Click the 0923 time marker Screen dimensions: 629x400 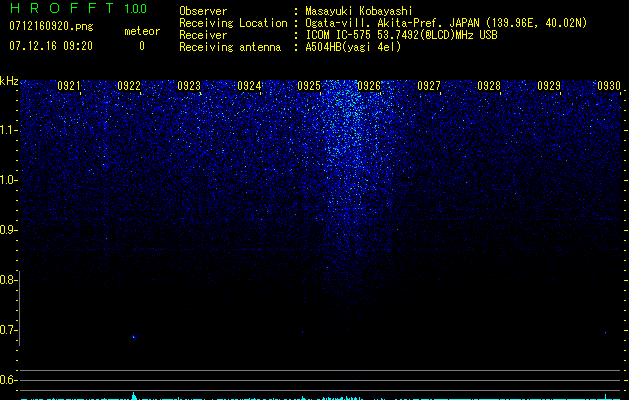189,85
